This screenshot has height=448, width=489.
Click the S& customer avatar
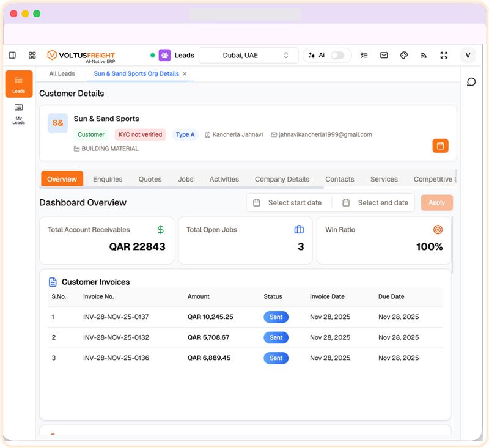pyautogui.click(x=57, y=123)
